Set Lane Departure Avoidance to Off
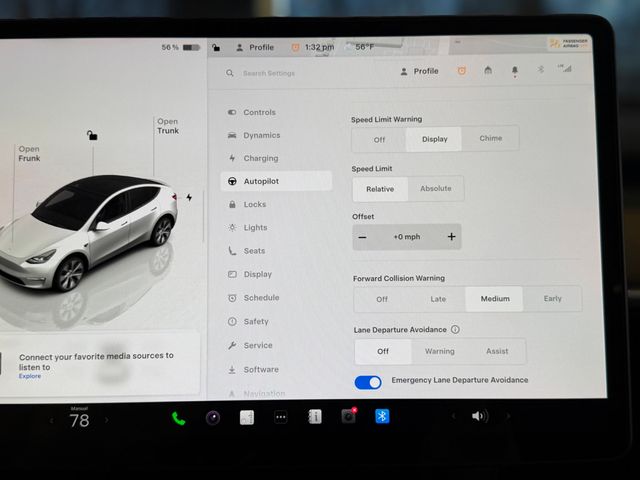The width and height of the screenshot is (640, 480). pos(383,351)
